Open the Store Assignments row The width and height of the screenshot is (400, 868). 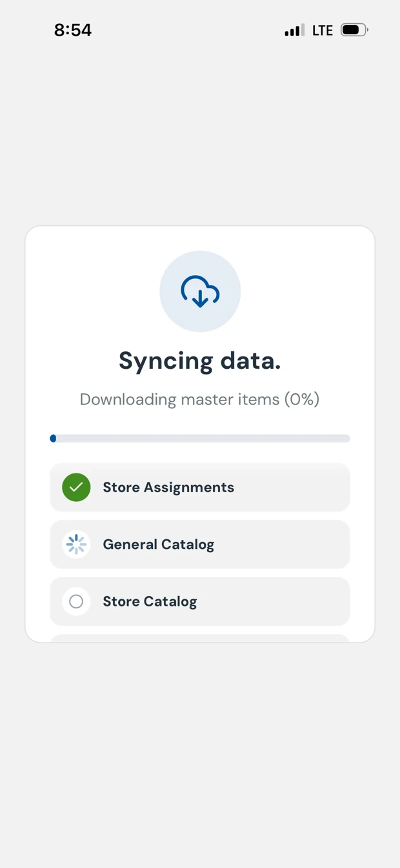click(200, 487)
